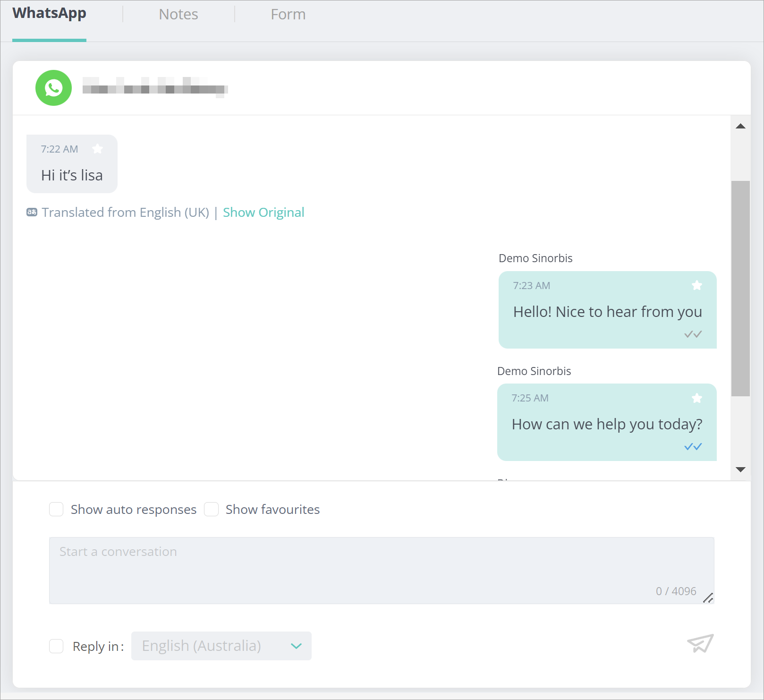Screen dimensions: 764x700
Task: Click the textarea resize handle icon
Action: 708,598
